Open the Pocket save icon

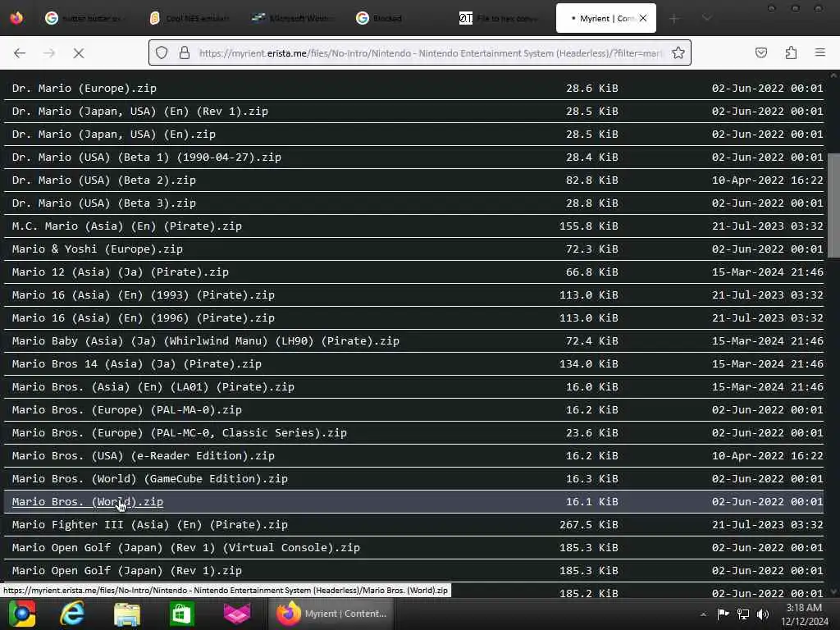pyautogui.click(x=761, y=52)
